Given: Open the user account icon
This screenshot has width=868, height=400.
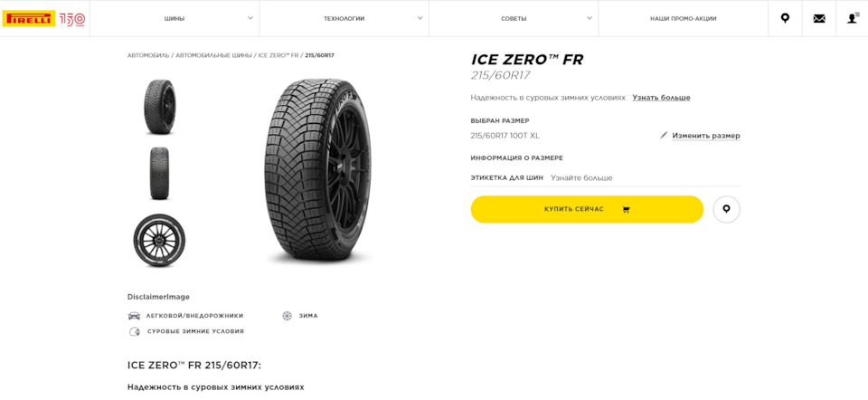Looking at the screenshot, I should click(853, 18).
